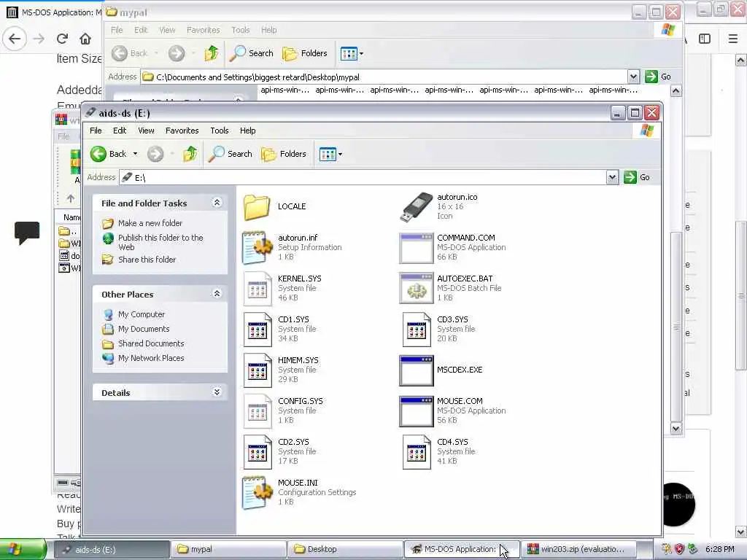
Task: Select the CONFIG.SYS file icon
Action: click(x=258, y=411)
